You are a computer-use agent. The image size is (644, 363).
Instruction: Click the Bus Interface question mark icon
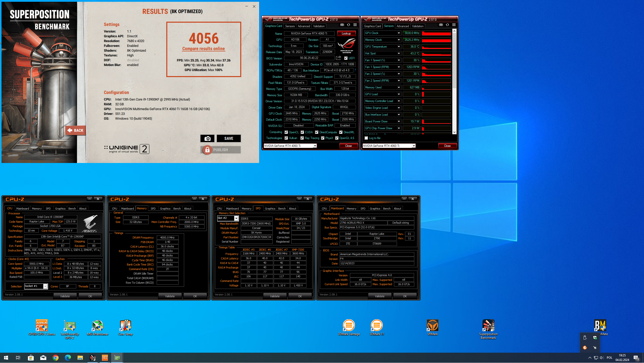(x=355, y=70)
